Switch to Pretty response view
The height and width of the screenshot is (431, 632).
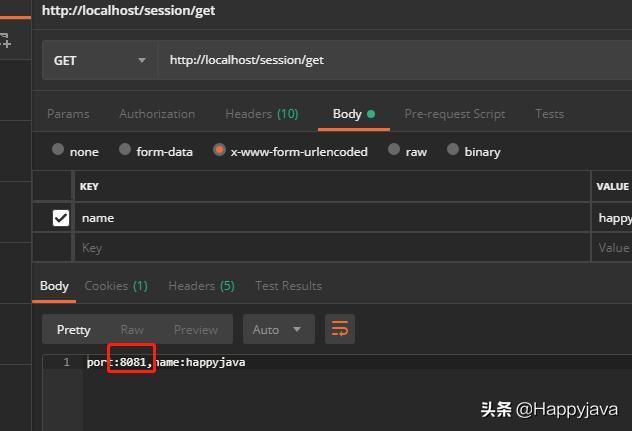click(x=73, y=330)
